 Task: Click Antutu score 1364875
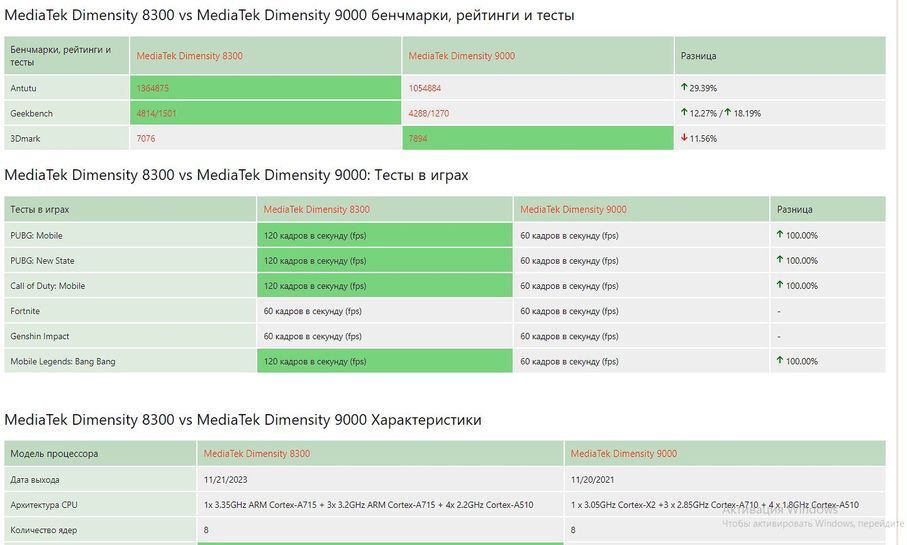click(x=153, y=89)
